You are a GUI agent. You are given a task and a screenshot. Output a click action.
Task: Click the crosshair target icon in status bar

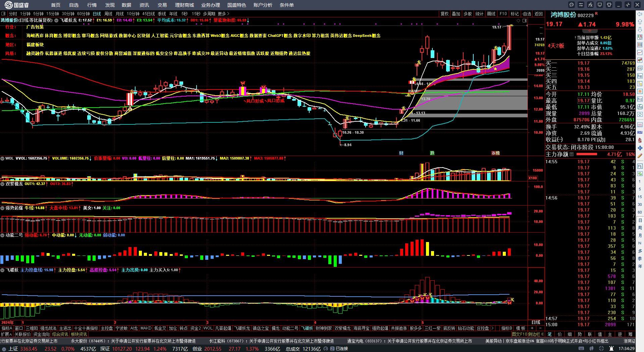[602, 349]
